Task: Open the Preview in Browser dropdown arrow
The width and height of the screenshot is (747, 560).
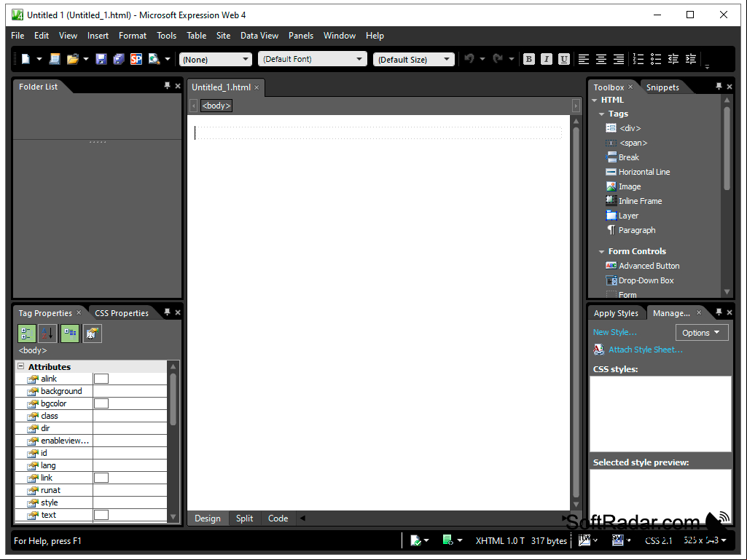Action: point(167,59)
